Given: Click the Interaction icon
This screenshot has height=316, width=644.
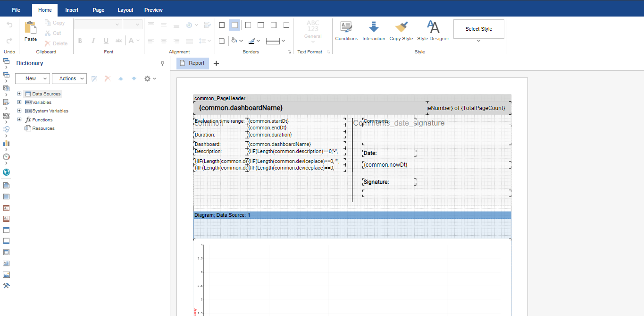Looking at the screenshot, I should (x=374, y=31).
